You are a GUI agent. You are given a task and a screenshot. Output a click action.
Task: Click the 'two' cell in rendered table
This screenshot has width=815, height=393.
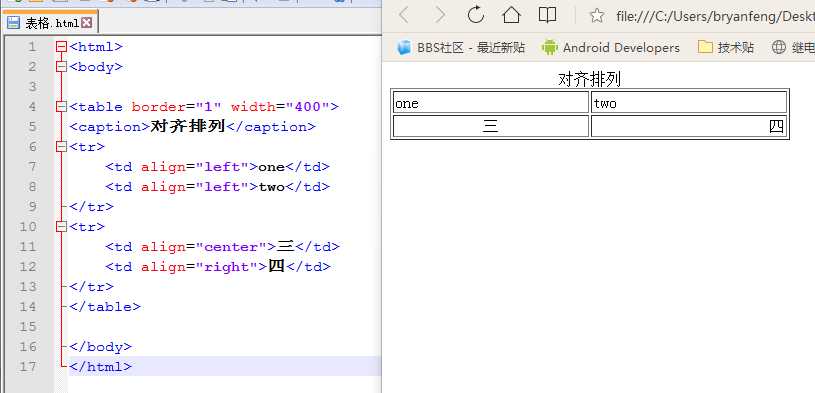click(x=689, y=102)
